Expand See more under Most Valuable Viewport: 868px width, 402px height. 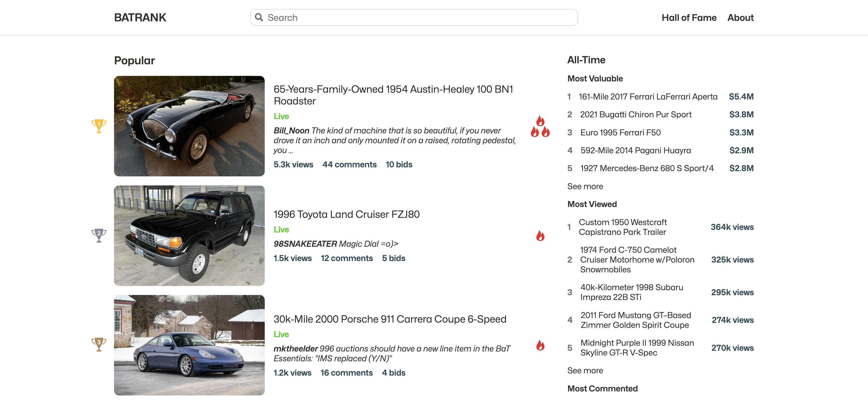pyautogui.click(x=585, y=186)
